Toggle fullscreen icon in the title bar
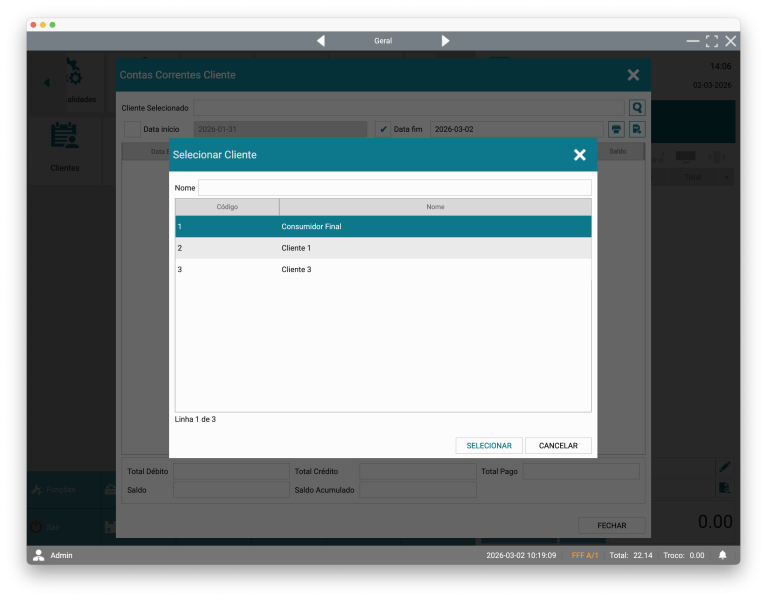This screenshot has width=767, height=600. pyautogui.click(x=712, y=41)
